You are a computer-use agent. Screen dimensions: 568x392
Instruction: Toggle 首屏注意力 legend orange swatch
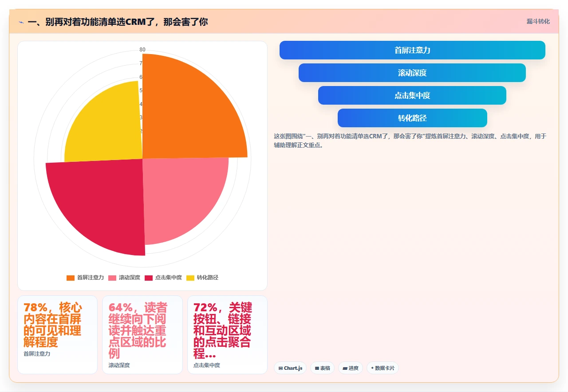coord(71,278)
